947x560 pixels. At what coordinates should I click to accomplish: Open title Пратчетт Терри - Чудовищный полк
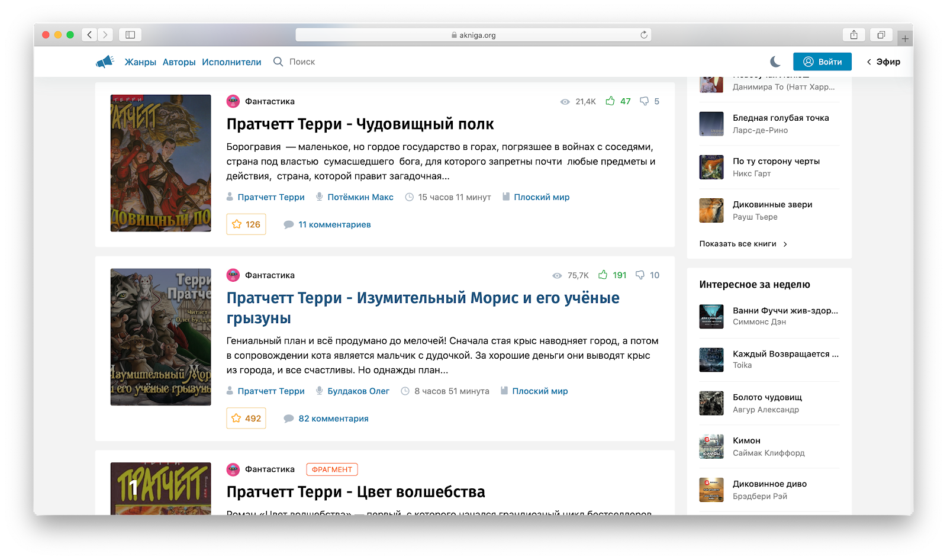[360, 124]
